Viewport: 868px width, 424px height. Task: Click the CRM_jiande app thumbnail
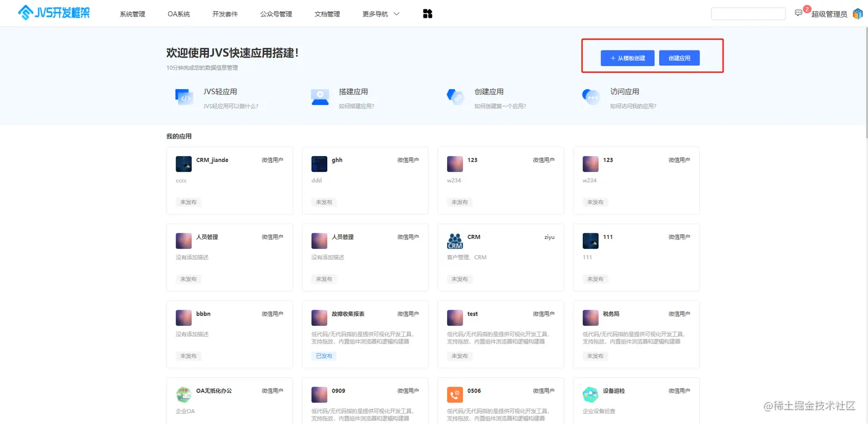pos(184,164)
